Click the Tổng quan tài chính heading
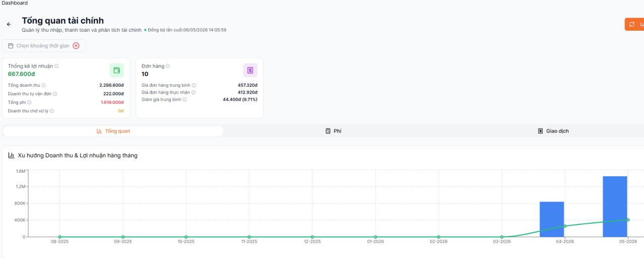644x258 pixels. click(63, 21)
